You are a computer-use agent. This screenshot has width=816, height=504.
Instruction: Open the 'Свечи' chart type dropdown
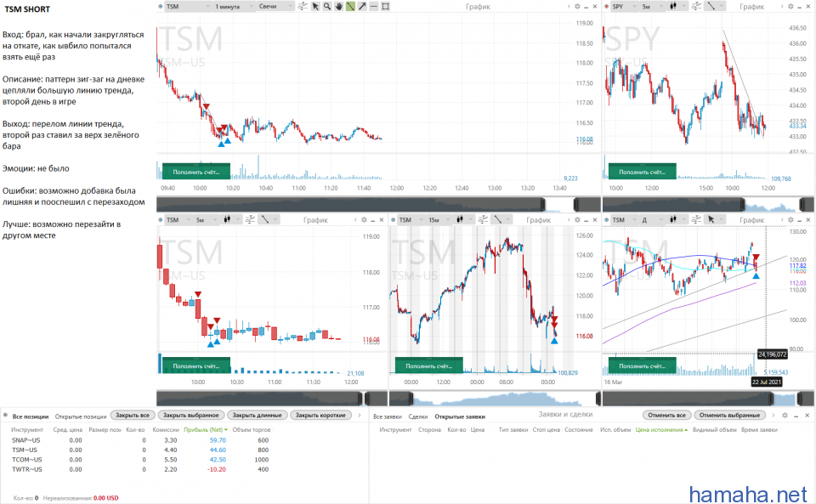tap(275, 7)
